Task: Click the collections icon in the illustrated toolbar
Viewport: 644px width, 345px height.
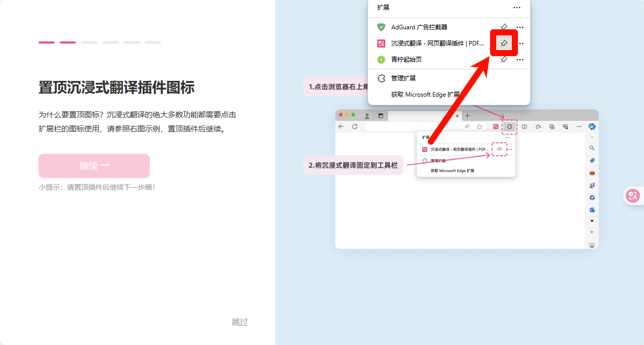Action: click(x=552, y=126)
